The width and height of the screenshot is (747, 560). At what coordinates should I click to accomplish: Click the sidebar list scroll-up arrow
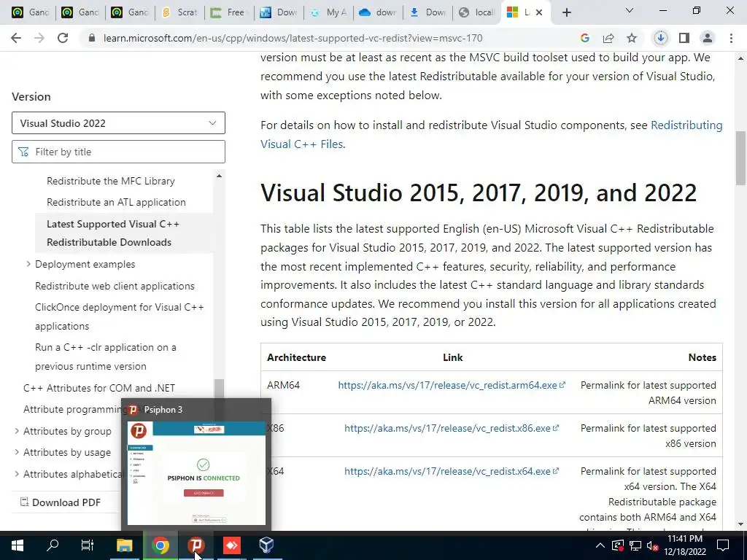(219, 176)
